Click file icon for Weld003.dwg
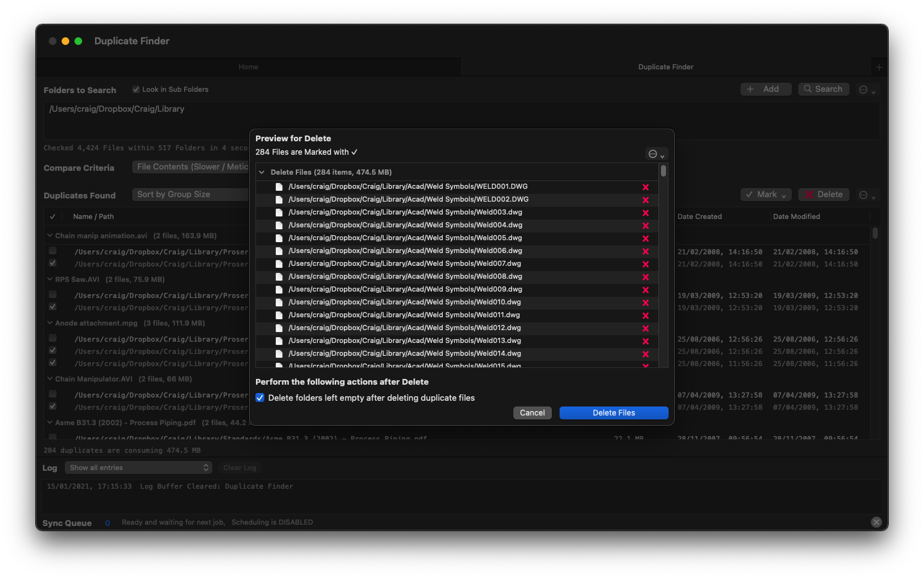The height and width of the screenshot is (578, 924). pos(279,213)
